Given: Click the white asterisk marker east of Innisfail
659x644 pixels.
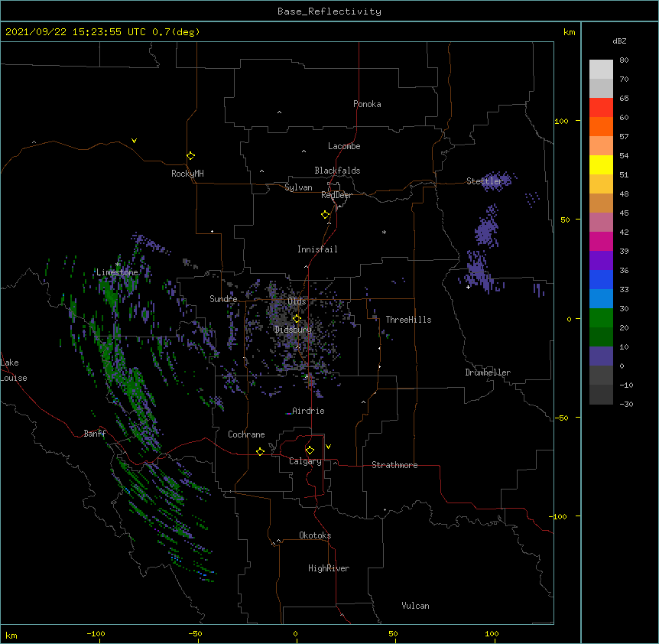Looking at the screenshot, I should point(384,232).
